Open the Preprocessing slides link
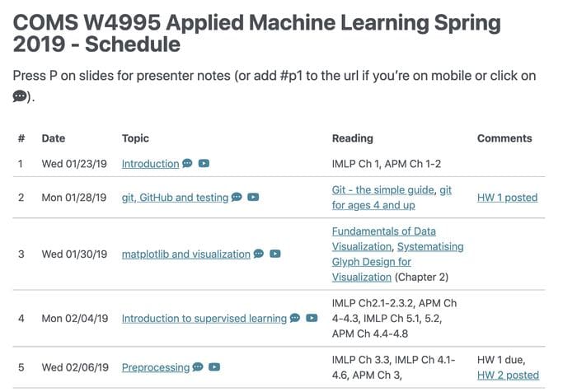577x392 pixels. click(x=156, y=367)
